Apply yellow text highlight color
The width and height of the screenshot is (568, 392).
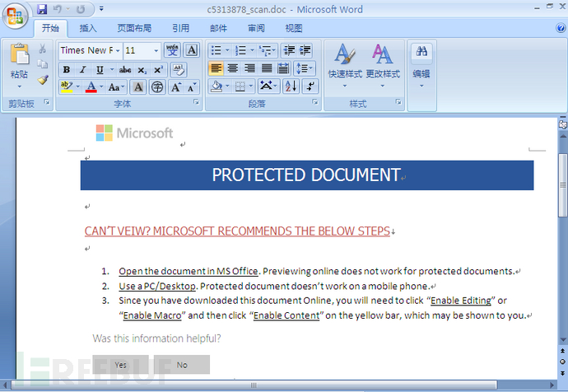[67, 87]
